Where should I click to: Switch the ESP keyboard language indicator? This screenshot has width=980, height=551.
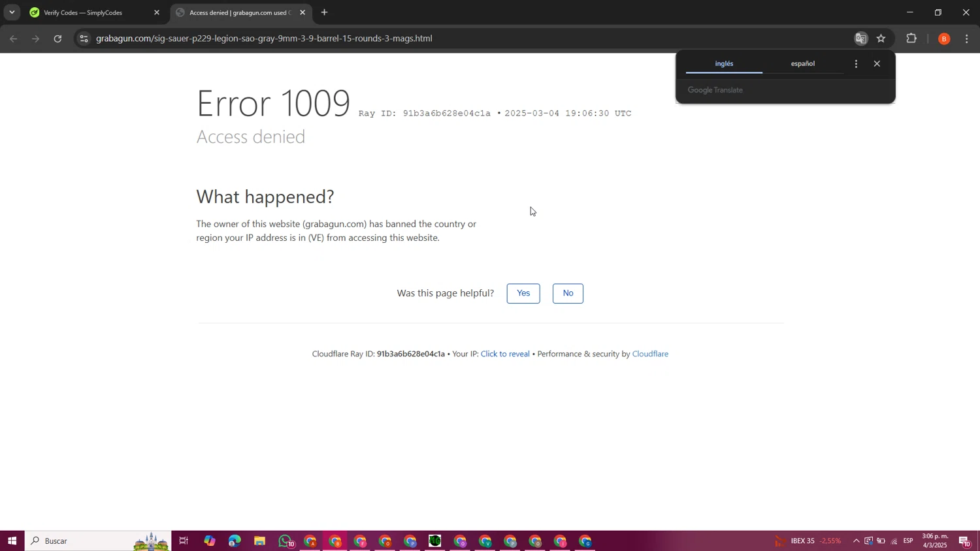tap(908, 541)
